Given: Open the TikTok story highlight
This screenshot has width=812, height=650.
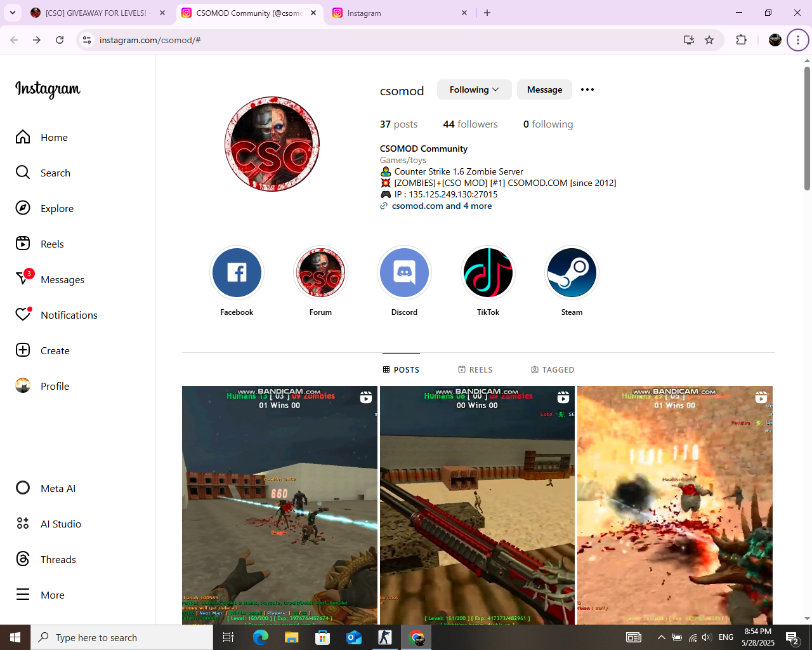Looking at the screenshot, I should pos(488,273).
